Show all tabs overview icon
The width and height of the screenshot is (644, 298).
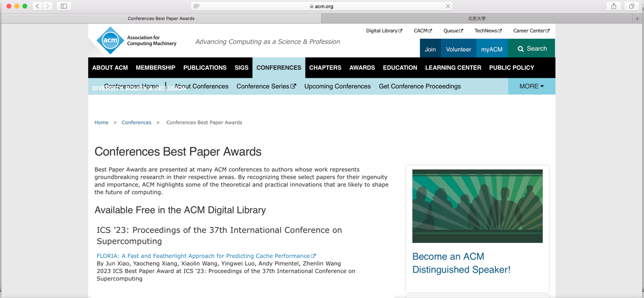point(631,6)
